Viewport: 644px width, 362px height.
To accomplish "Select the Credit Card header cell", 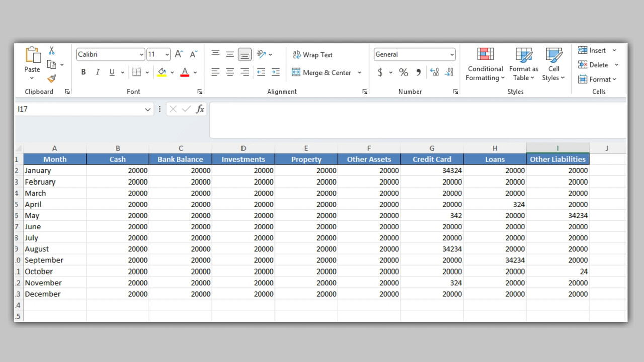I will 432,159.
